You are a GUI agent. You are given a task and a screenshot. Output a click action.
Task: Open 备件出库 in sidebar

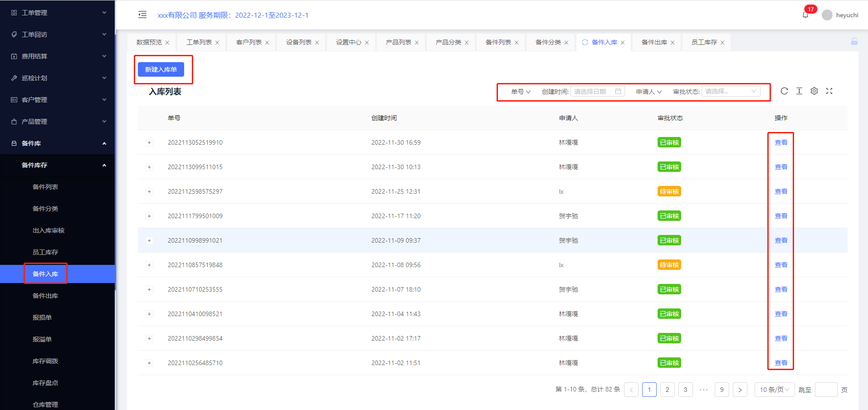pos(58,296)
